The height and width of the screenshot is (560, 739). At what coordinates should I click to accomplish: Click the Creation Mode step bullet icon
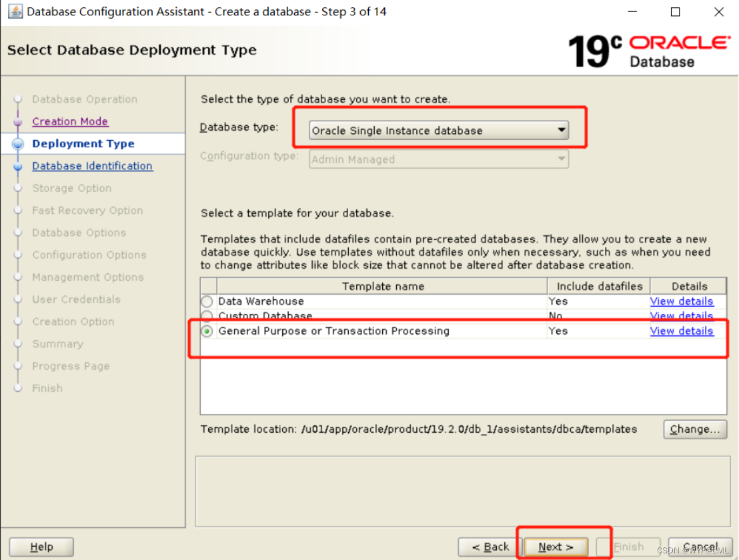click(18, 121)
